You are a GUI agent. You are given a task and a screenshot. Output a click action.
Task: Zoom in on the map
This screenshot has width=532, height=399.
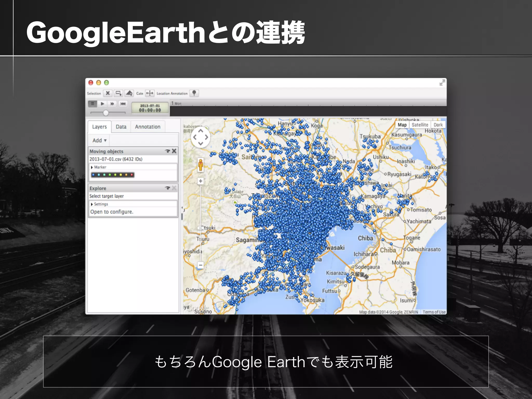tap(201, 181)
